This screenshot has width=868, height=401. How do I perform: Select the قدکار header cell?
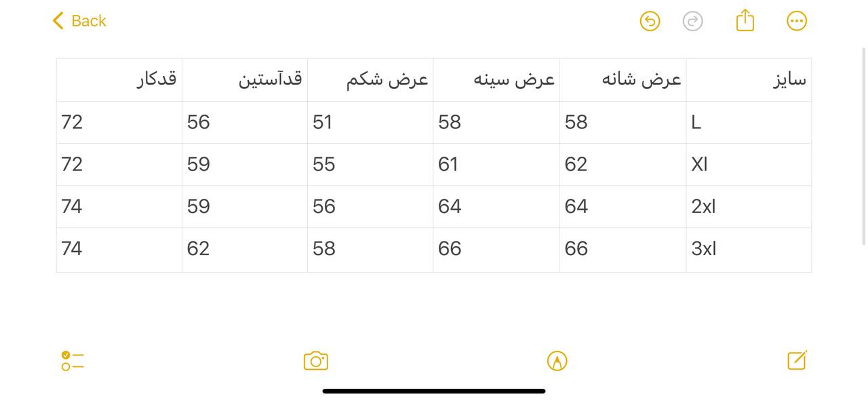tap(119, 80)
